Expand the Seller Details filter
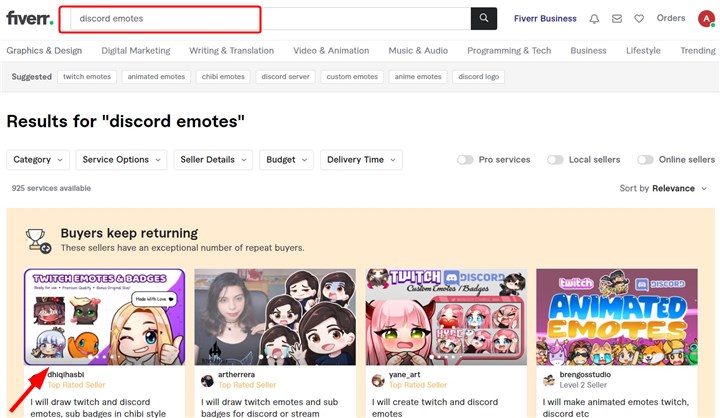This screenshot has width=720, height=418. tap(213, 160)
